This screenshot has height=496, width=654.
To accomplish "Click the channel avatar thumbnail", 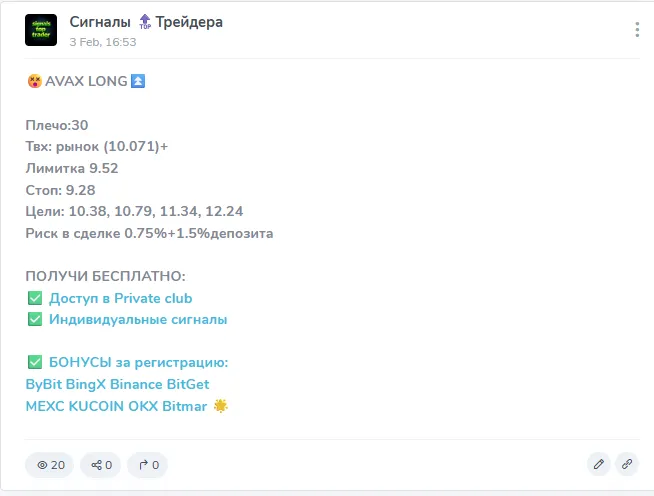I will coord(41,30).
